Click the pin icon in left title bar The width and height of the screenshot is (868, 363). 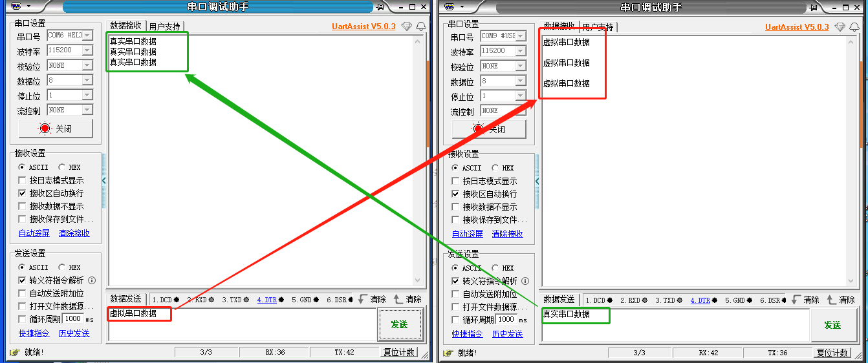[x=382, y=7]
